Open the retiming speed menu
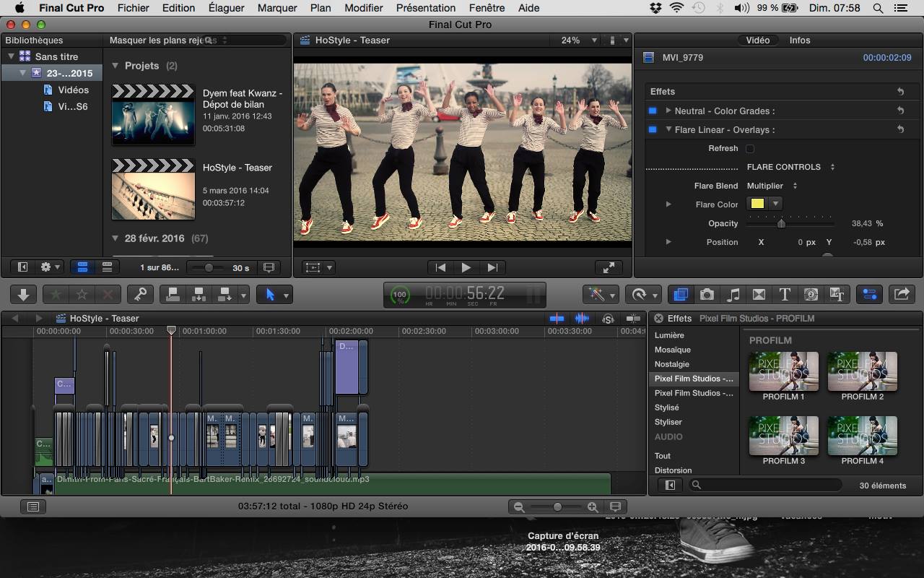The width and height of the screenshot is (924, 578). 643,294
